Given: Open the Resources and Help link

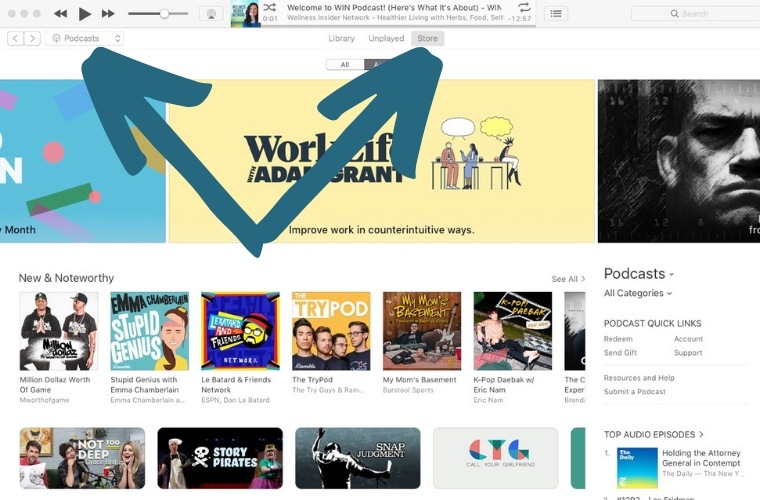Looking at the screenshot, I should (x=639, y=378).
